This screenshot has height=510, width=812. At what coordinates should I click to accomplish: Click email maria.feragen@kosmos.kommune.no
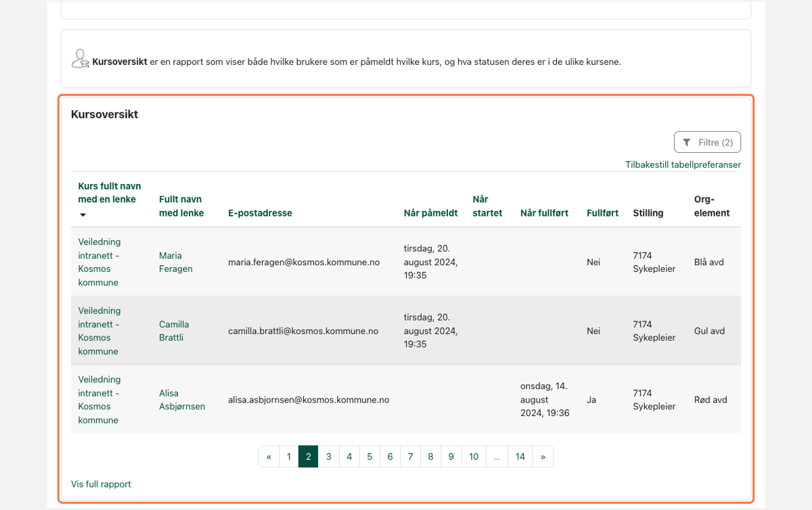(304, 262)
